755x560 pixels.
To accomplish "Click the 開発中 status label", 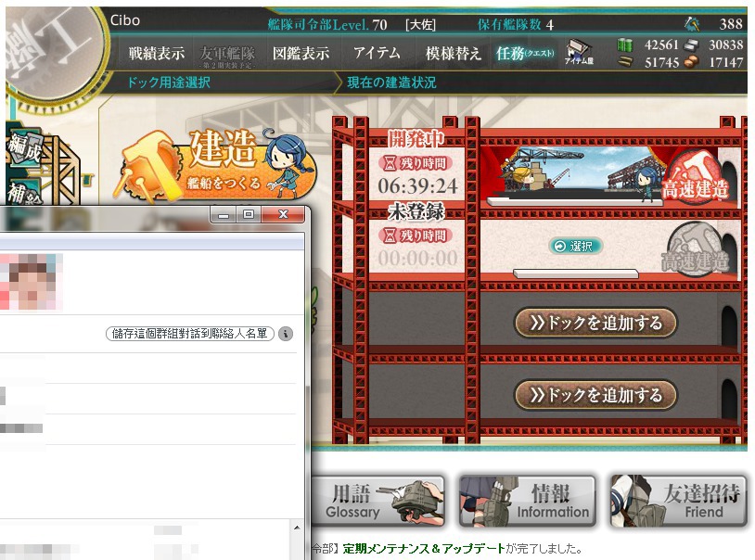I will pos(416,139).
